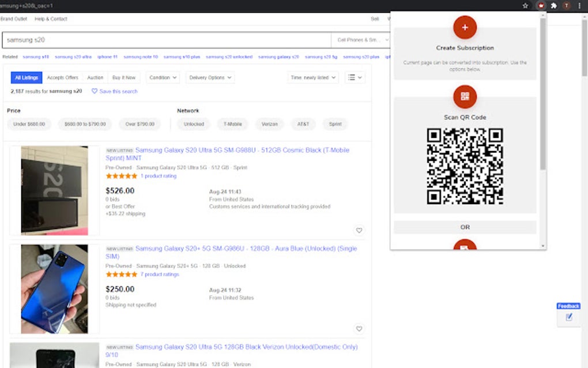Screen dimensions: 588x368
Task: Open the profile avatar T icon
Action: 566,6
